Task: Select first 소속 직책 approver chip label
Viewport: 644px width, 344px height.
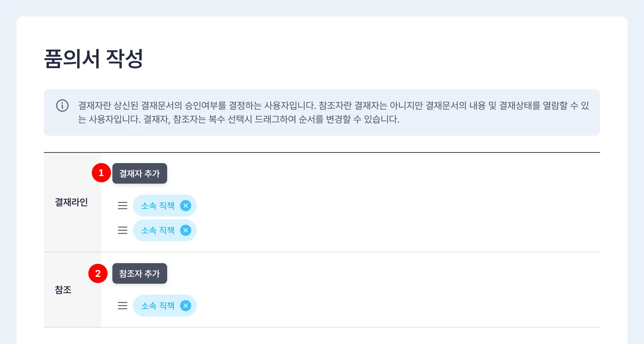Action: (x=158, y=206)
